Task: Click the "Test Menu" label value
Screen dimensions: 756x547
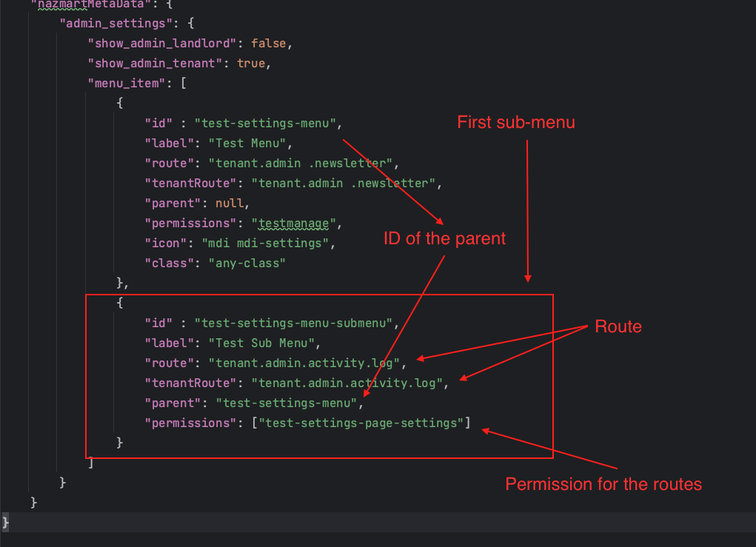Action: (247, 144)
